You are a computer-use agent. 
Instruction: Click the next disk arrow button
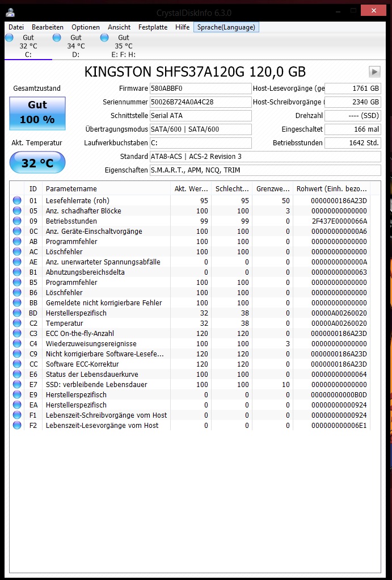click(x=374, y=72)
